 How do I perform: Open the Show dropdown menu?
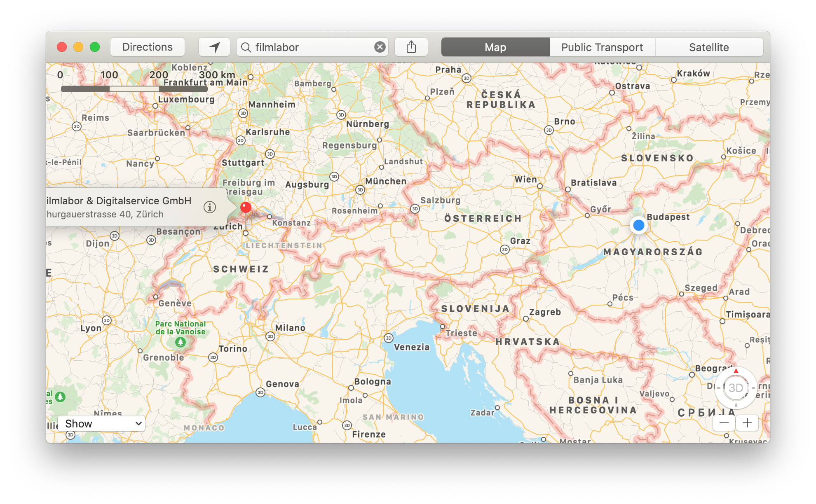point(101,423)
